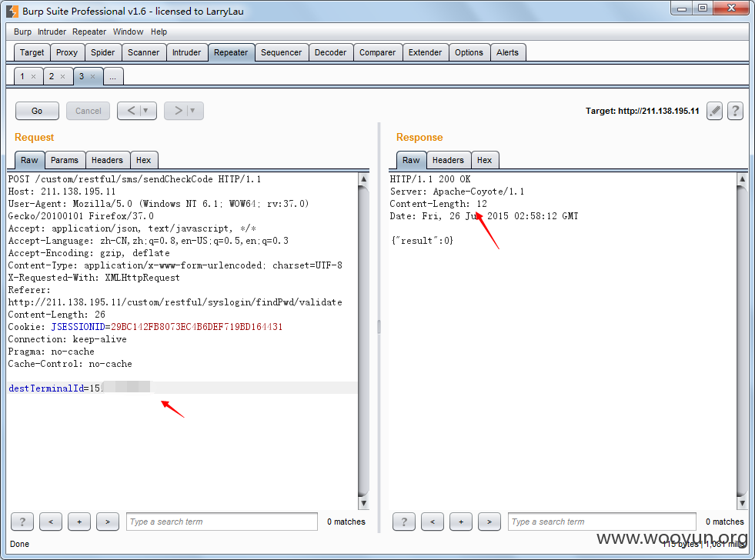
Task: Close repeater tab 3
Action: 92,76
